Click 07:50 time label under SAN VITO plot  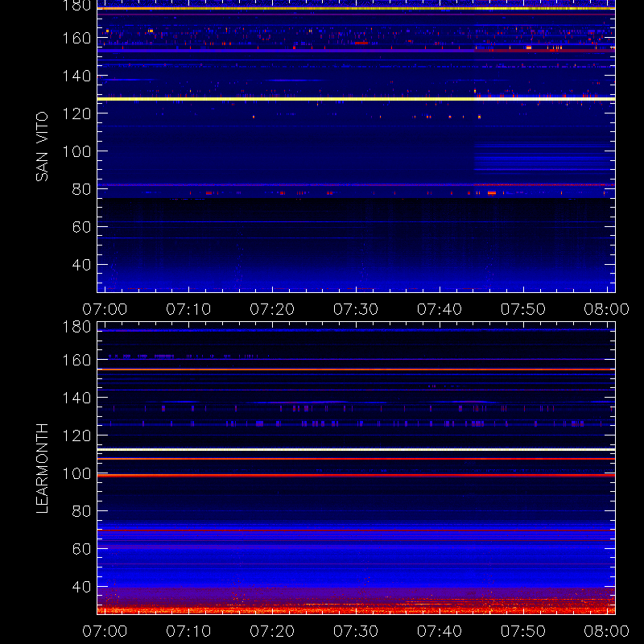click(522, 309)
